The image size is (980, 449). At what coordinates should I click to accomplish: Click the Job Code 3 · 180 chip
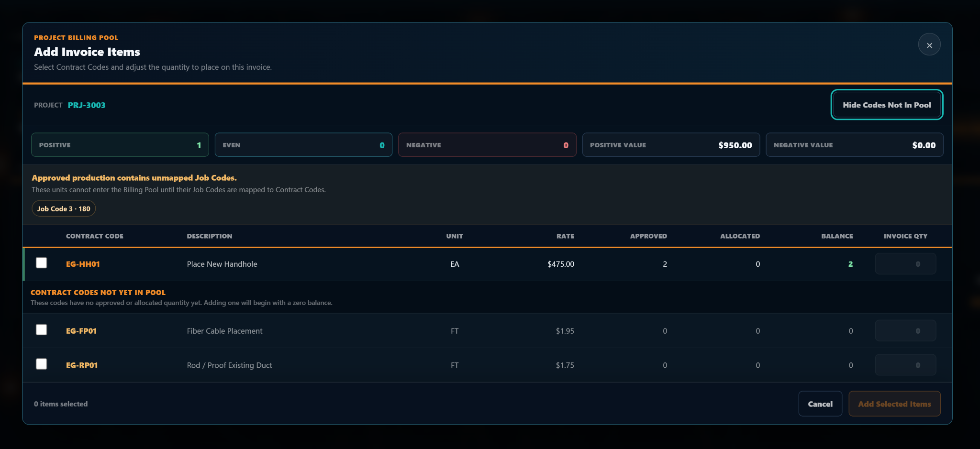point(64,208)
